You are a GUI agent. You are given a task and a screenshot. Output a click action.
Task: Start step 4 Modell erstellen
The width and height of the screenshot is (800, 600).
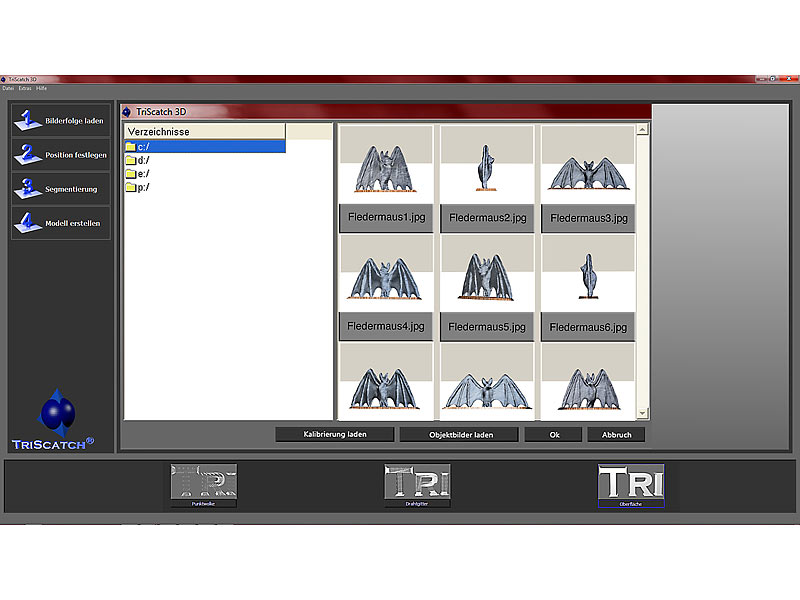coord(61,223)
